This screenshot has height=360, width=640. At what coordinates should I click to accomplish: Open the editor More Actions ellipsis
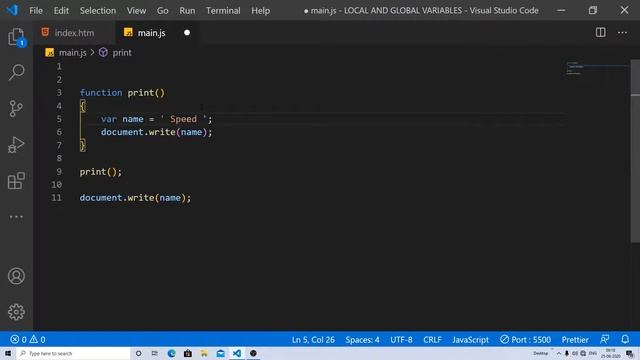click(x=622, y=33)
